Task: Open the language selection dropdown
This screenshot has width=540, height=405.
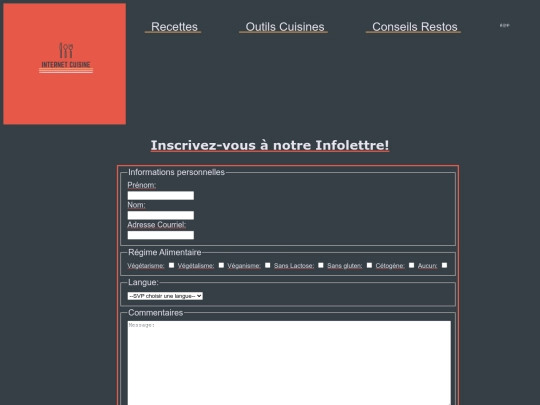Action: pyautogui.click(x=165, y=296)
